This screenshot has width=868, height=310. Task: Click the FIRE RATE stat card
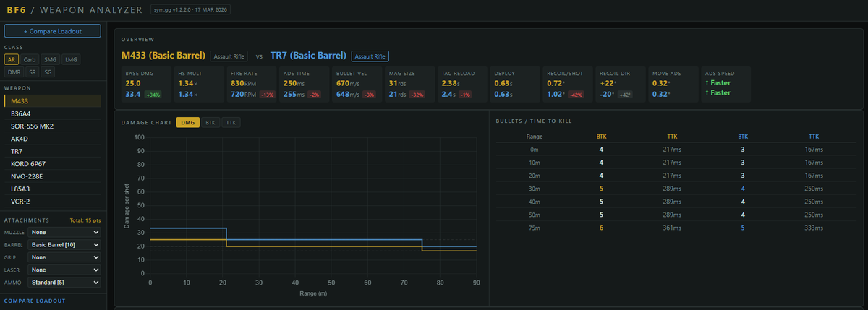(x=252, y=84)
